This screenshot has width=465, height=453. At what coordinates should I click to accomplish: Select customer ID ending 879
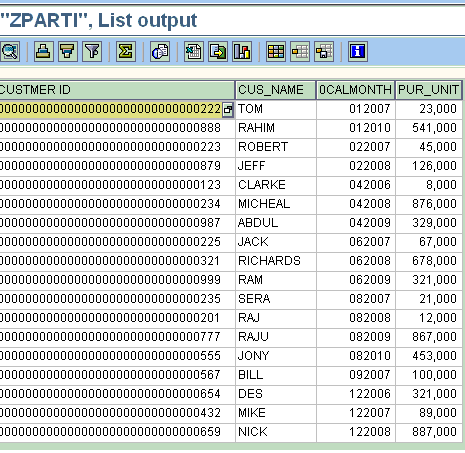(x=111, y=166)
